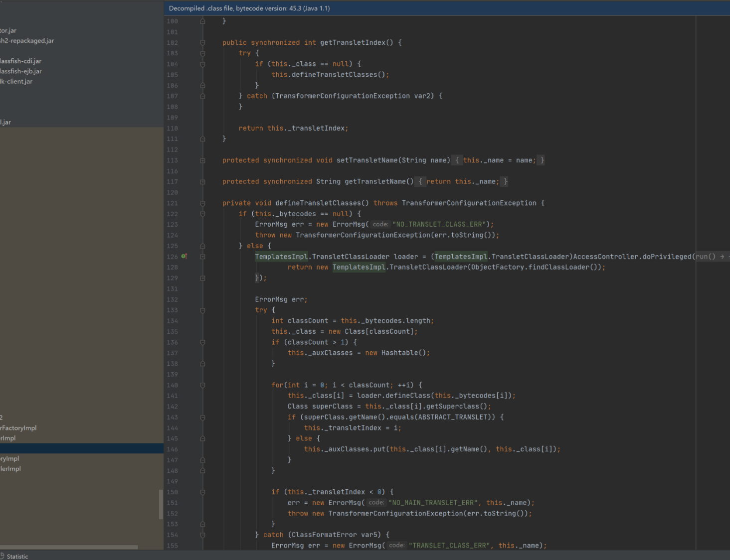
Task: Select the glassfish-ejb.jar tree entry
Action: (x=21, y=71)
